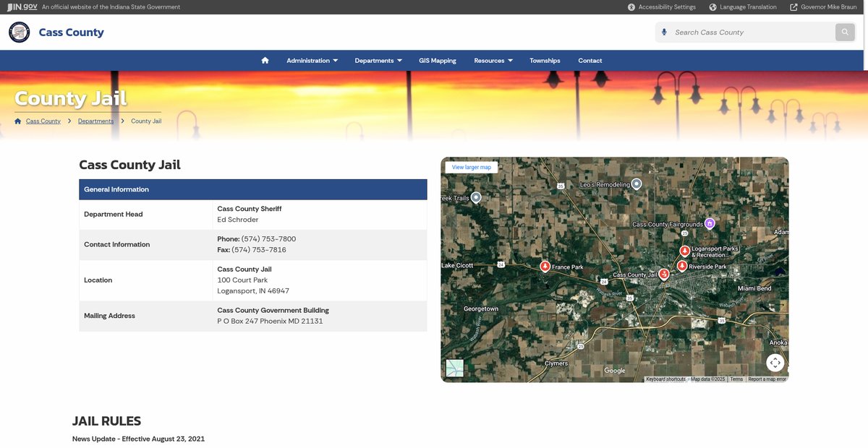Click the Cass County Jail heading
The image size is (868, 448).
coord(129,165)
